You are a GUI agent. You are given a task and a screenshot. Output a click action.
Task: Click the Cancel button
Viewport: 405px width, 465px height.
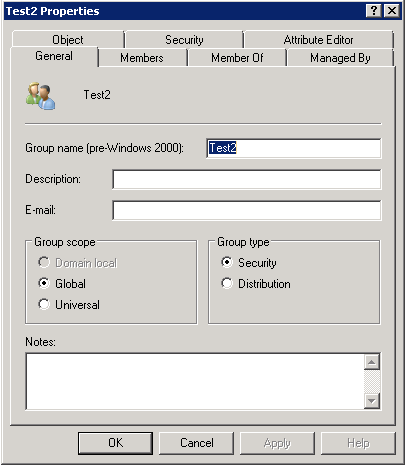point(197,443)
